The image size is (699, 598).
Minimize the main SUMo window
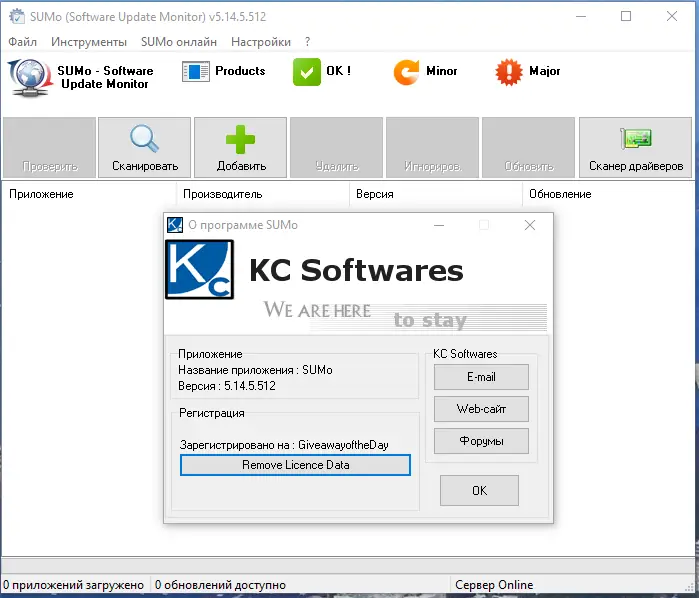(581, 16)
